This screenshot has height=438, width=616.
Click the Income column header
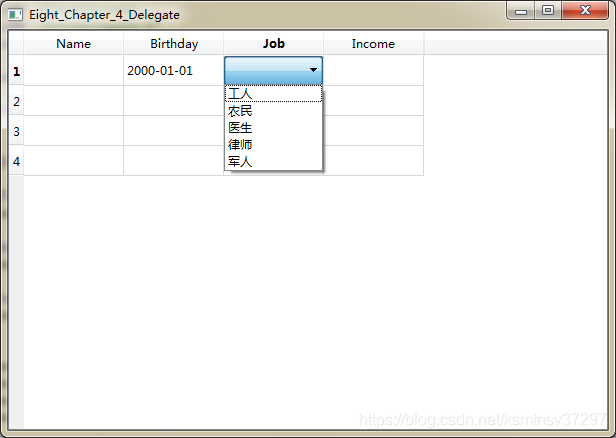tap(373, 44)
